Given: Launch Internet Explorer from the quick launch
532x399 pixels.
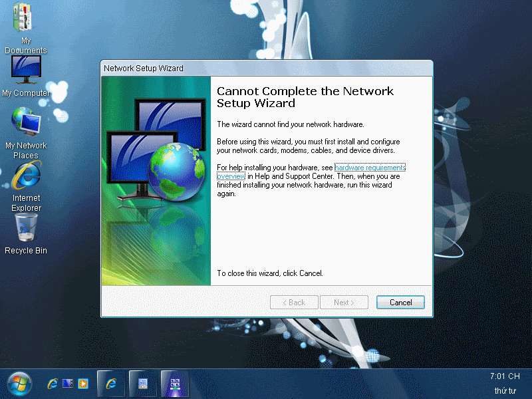Looking at the screenshot, I should pyautogui.click(x=53, y=384).
